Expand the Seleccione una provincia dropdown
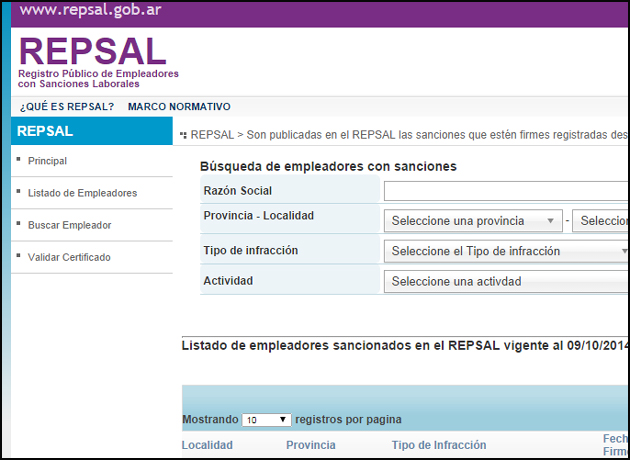This screenshot has height=460, width=630. tap(473, 221)
